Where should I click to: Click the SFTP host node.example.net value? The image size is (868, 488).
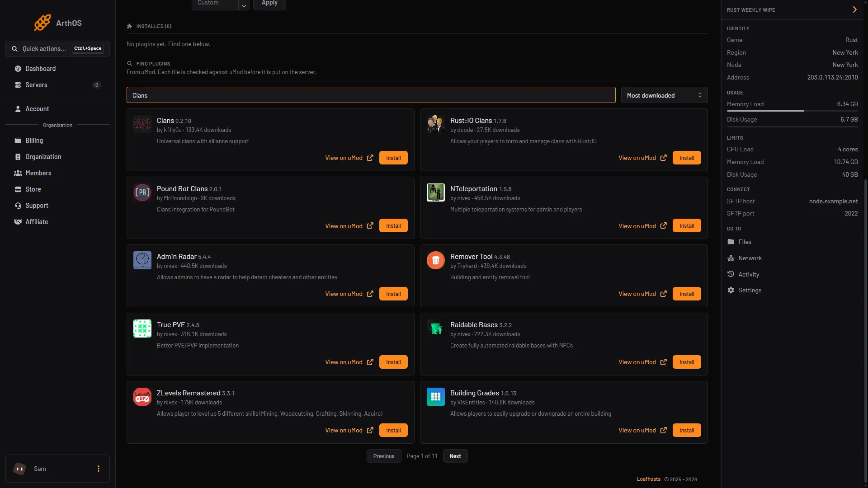(x=833, y=202)
